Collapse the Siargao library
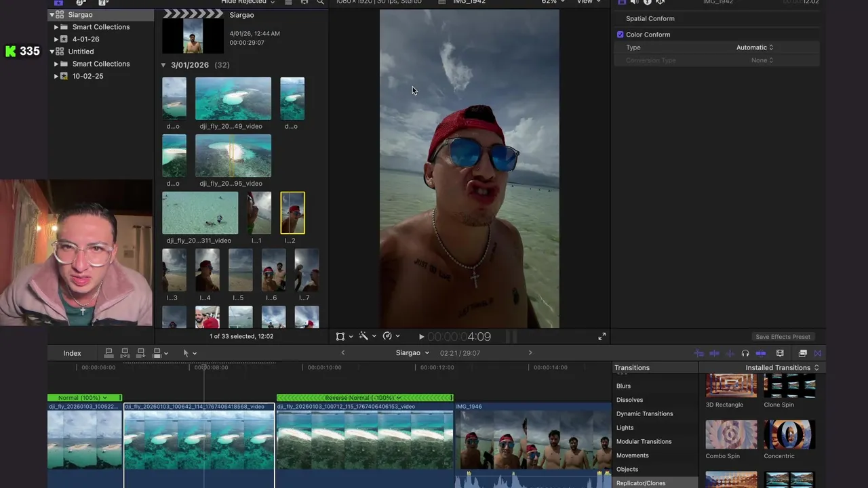This screenshot has height=488, width=868. pyautogui.click(x=52, y=15)
